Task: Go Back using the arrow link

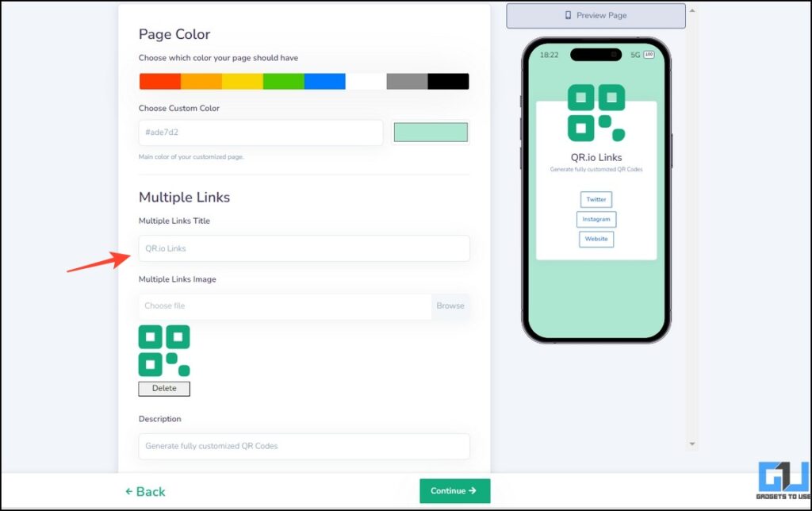Action: coord(145,491)
